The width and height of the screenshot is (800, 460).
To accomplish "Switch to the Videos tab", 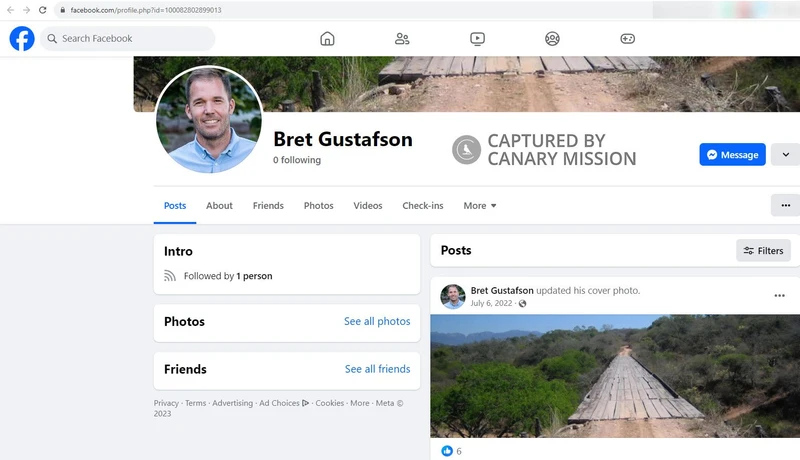I will (368, 206).
